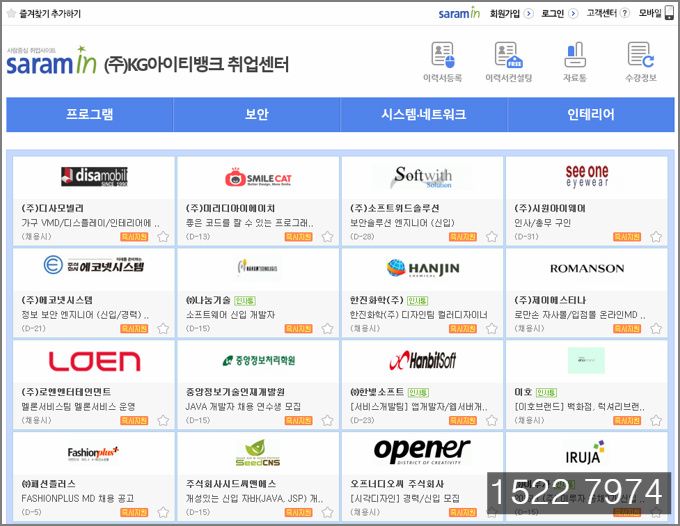Star the 이호 brand job posting
680x526 pixels.
click(656, 421)
